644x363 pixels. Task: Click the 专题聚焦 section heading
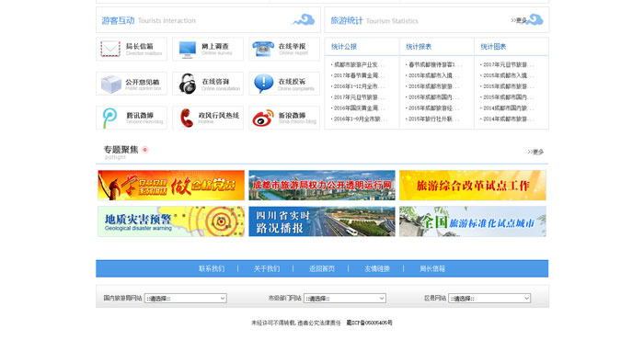(121, 150)
